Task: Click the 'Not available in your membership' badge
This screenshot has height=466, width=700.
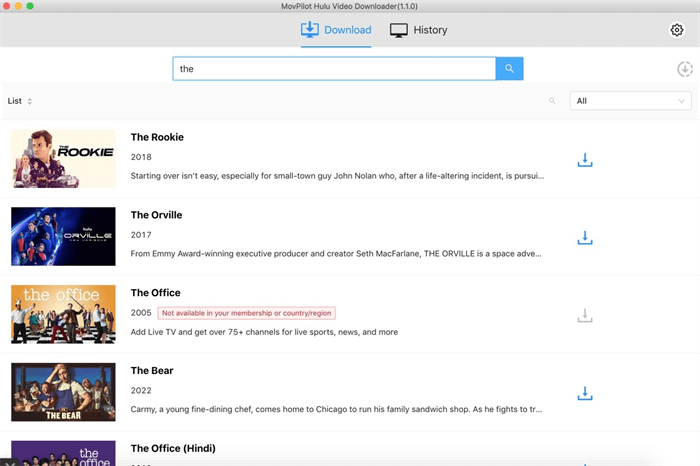Action: [x=246, y=313]
